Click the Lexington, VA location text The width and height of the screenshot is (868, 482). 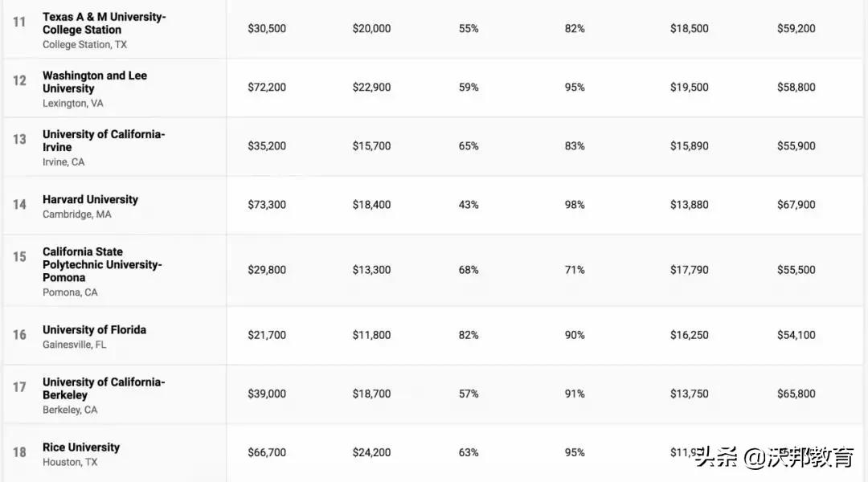pos(73,104)
